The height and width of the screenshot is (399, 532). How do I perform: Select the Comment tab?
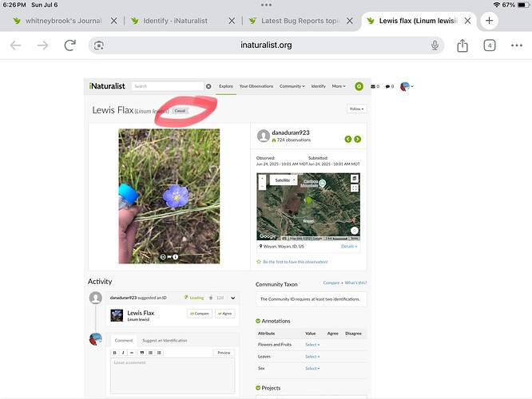pyautogui.click(x=124, y=341)
